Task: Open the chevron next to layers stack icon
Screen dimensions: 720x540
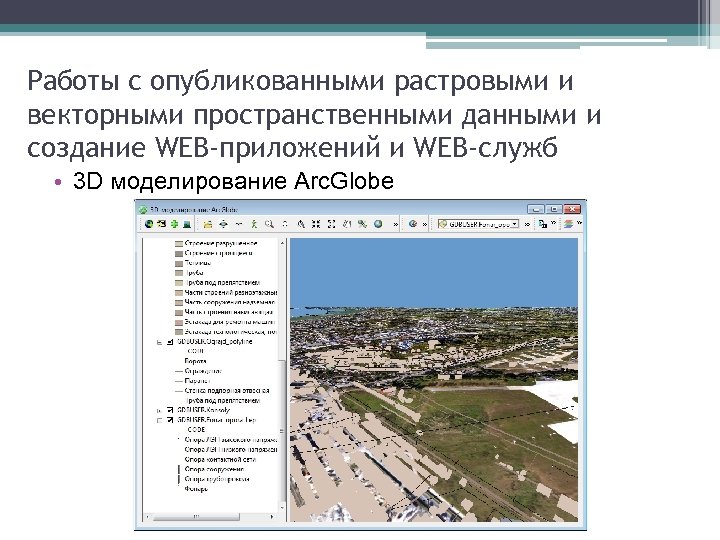Action: pyautogui.click(x=579, y=223)
